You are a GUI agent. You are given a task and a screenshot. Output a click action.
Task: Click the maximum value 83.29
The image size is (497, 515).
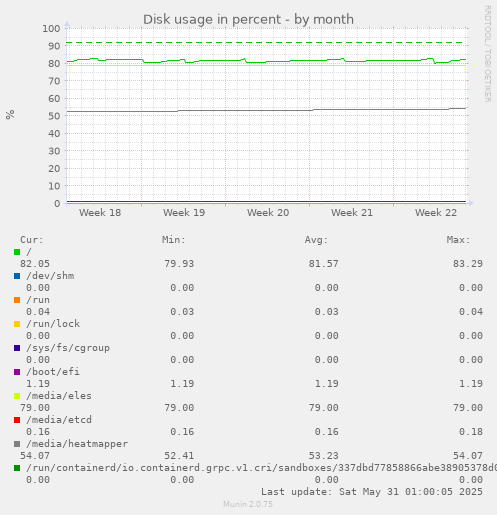(x=468, y=264)
